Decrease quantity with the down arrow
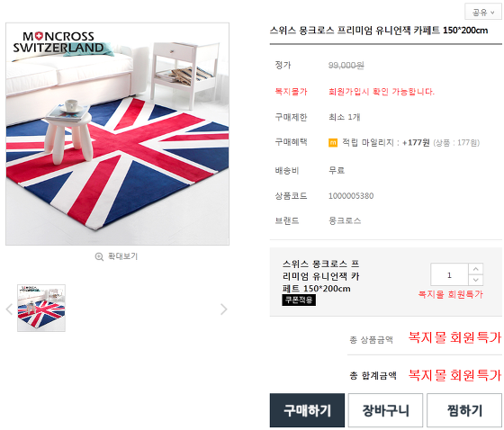Viewport: 504px width, 430px height. point(476,280)
